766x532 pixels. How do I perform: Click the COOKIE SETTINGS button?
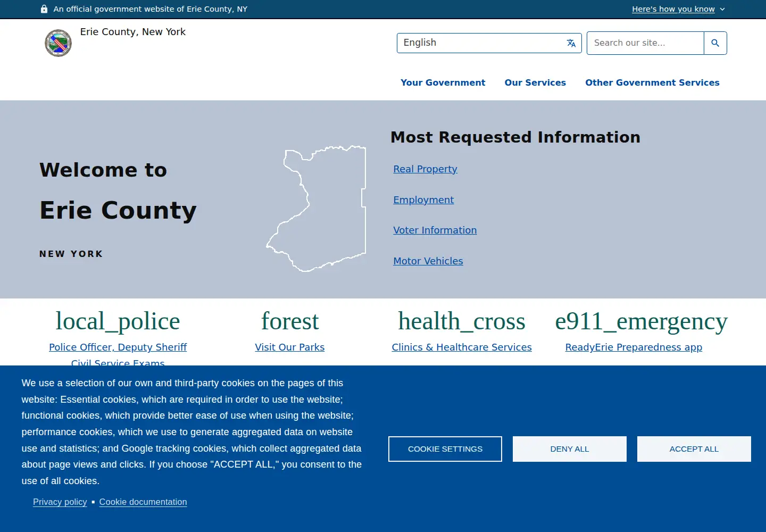click(x=445, y=449)
